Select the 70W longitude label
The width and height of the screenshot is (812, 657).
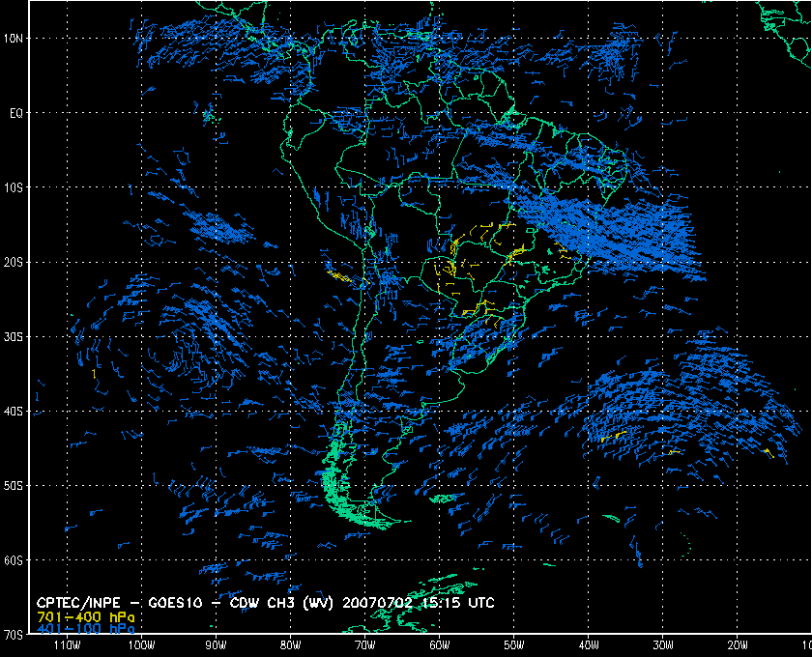pos(365,645)
